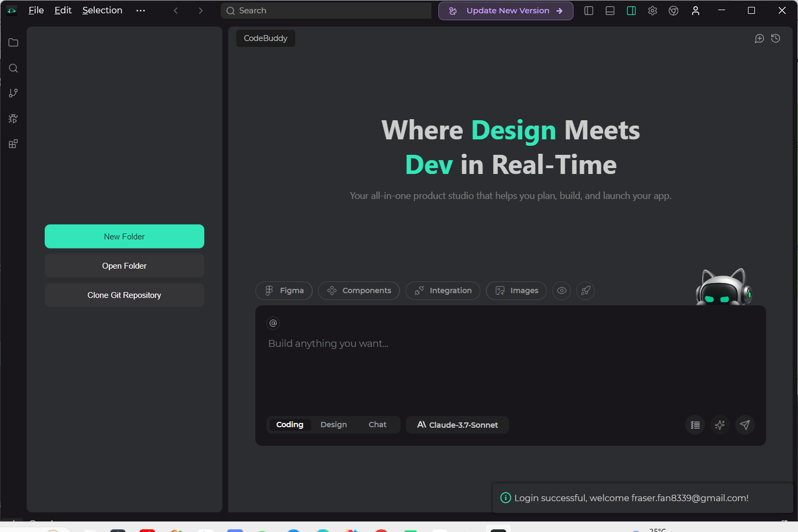The height and width of the screenshot is (532, 798).
Task: Start a new chat with the plus bubble icon
Action: tap(759, 38)
